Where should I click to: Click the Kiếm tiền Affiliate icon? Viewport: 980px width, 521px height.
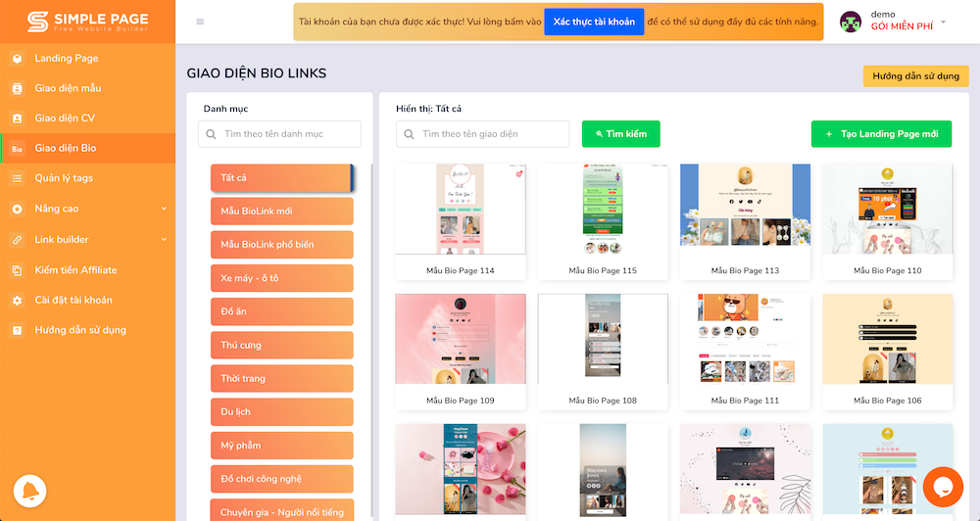pyautogui.click(x=17, y=270)
